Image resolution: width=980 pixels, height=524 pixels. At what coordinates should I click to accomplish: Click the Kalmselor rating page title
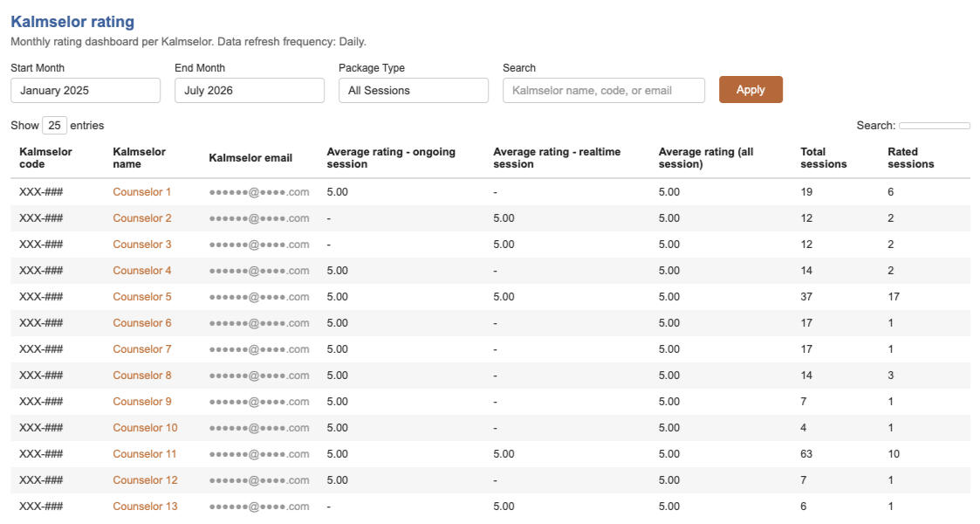pyautogui.click(x=72, y=22)
